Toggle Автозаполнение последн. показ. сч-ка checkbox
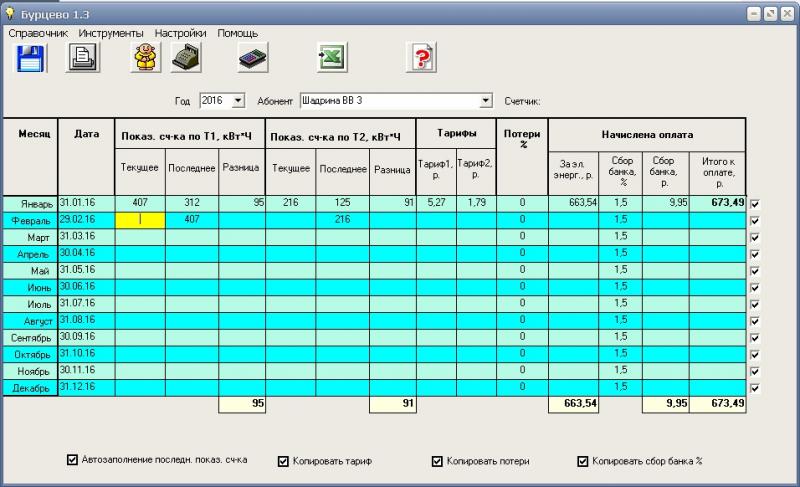The image size is (800, 487). 72,459
